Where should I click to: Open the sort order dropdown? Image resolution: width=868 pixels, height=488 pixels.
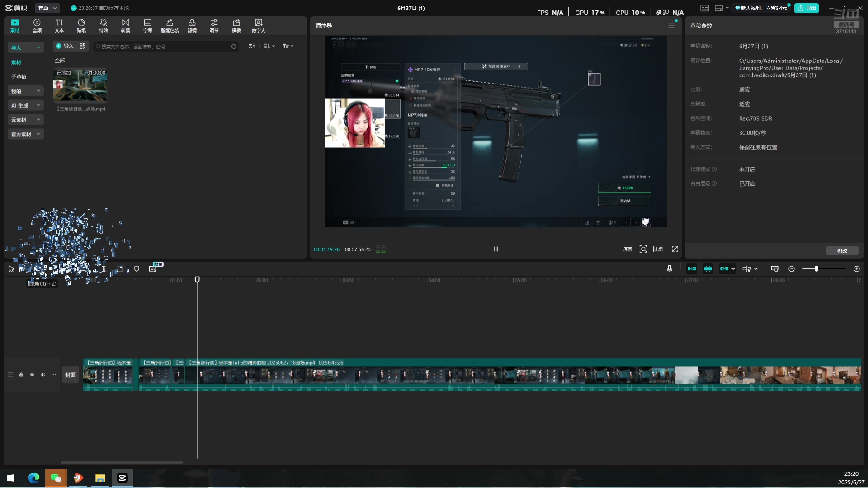click(269, 46)
